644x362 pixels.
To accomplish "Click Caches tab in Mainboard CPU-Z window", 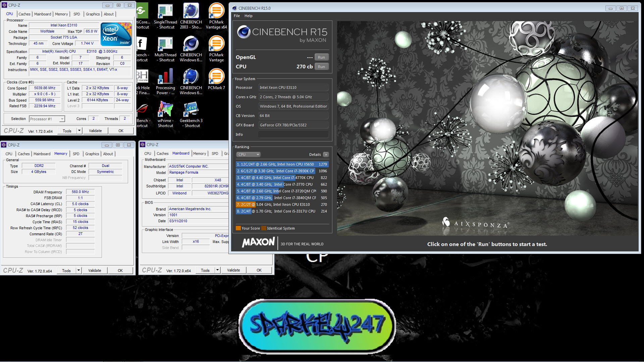I will 163,154.
